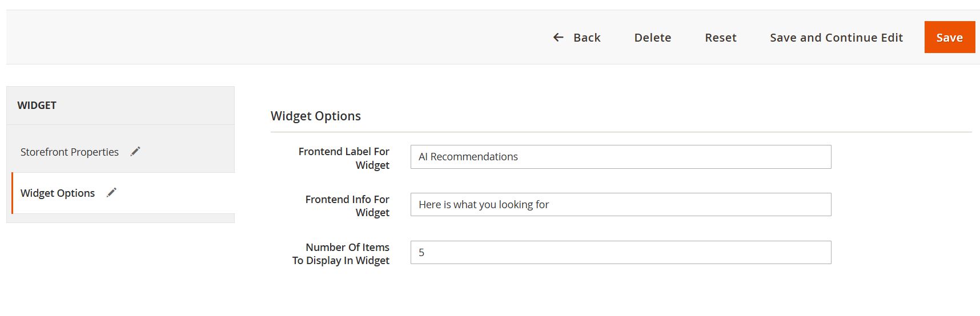The image size is (980, 316).
Task: Select the Number Of Items input box
Action: [x=621, y=252]
